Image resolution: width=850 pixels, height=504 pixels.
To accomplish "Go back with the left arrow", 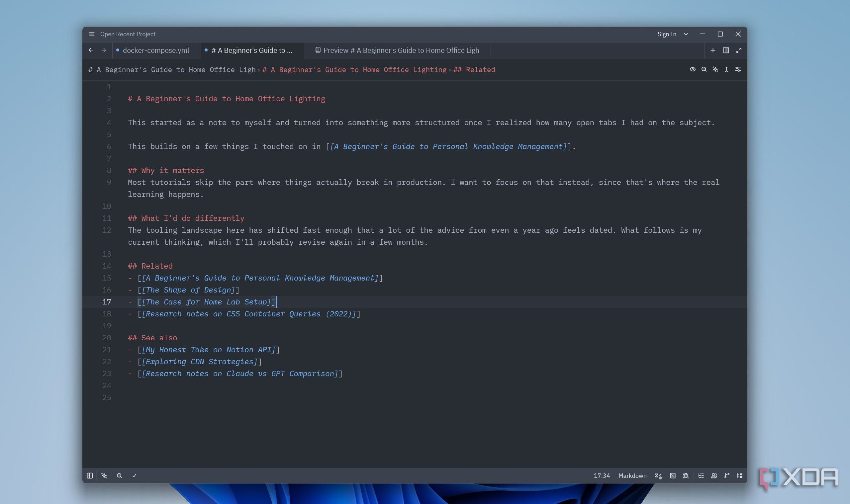I will [x=91, y=50].
